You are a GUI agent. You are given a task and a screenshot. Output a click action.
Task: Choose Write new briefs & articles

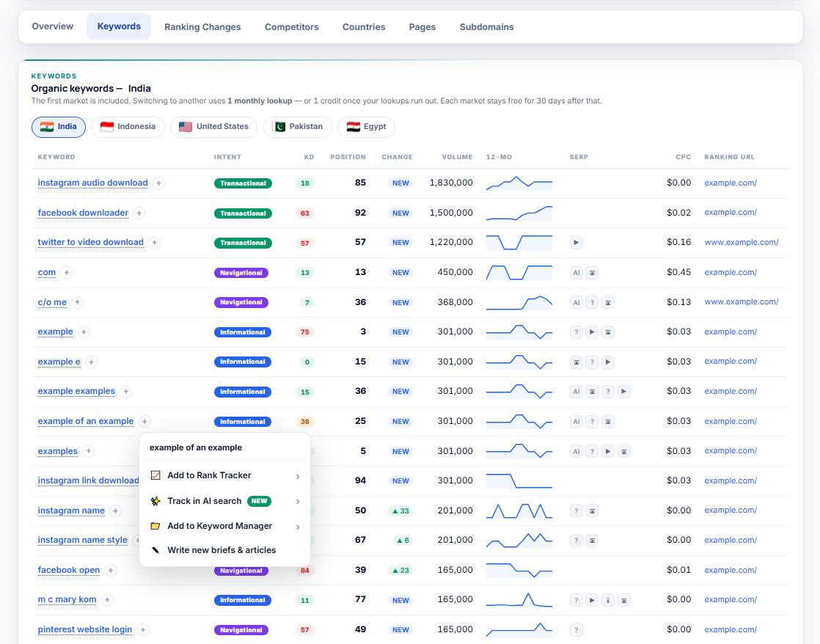pos(225,550)
